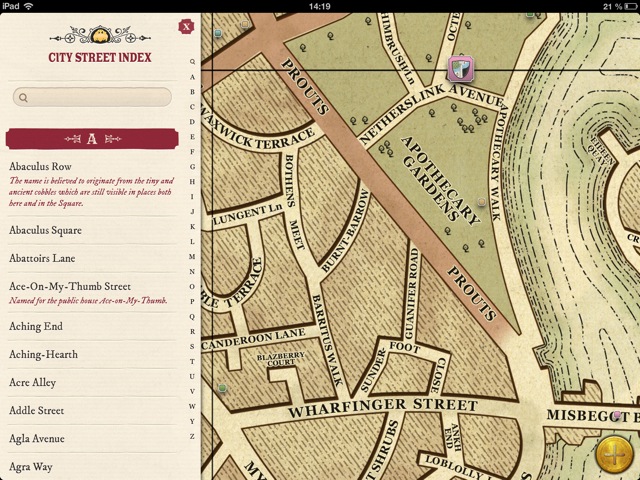Jump to letter S in alphabet index
The height and width of the screenshot is (480, 640).
(191, 346)
